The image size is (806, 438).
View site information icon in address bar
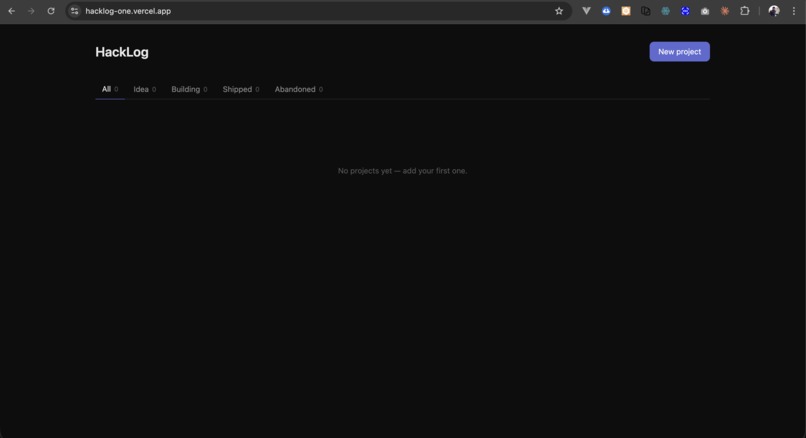pyautogui.click(x=75, y=11)
